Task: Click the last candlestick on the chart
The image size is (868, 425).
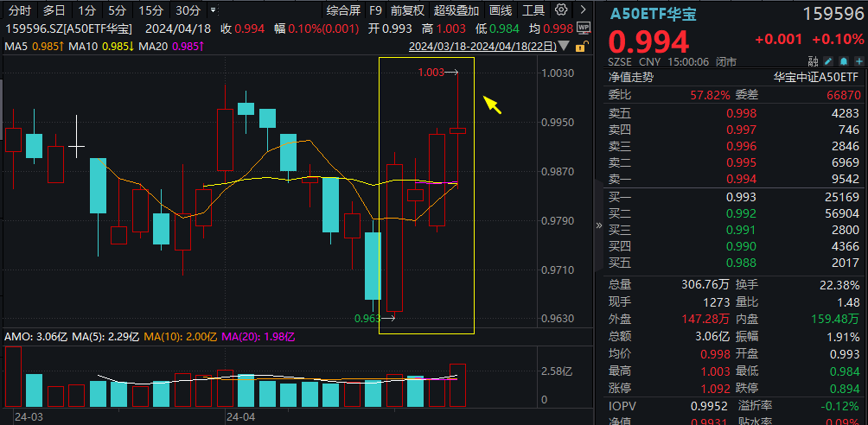Action: [457, 130]
